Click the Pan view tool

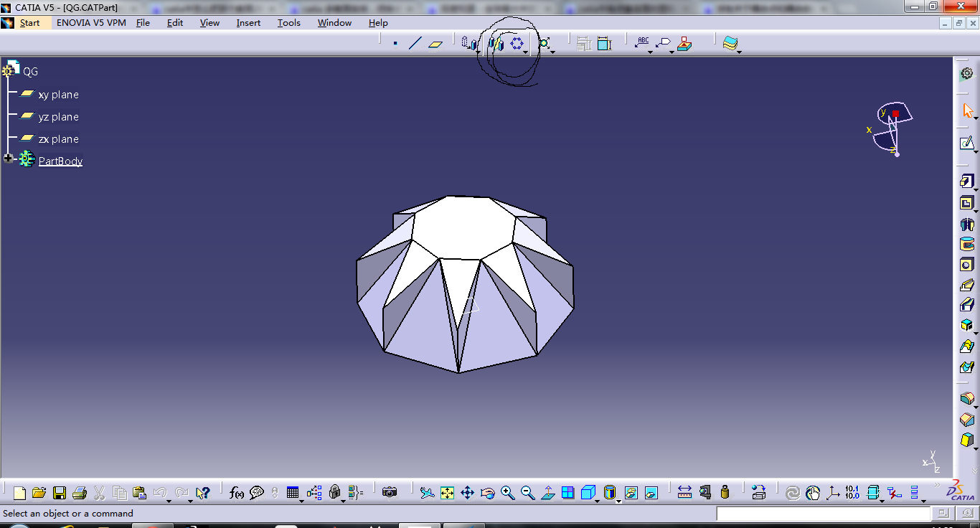click(467, 493)
